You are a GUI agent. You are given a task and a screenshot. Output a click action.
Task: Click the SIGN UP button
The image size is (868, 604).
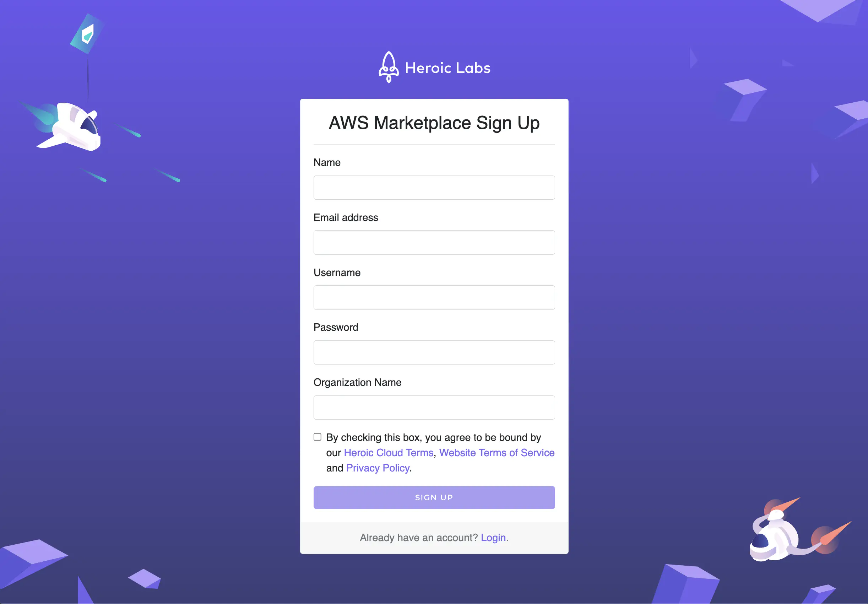click(x=434, y=497)
